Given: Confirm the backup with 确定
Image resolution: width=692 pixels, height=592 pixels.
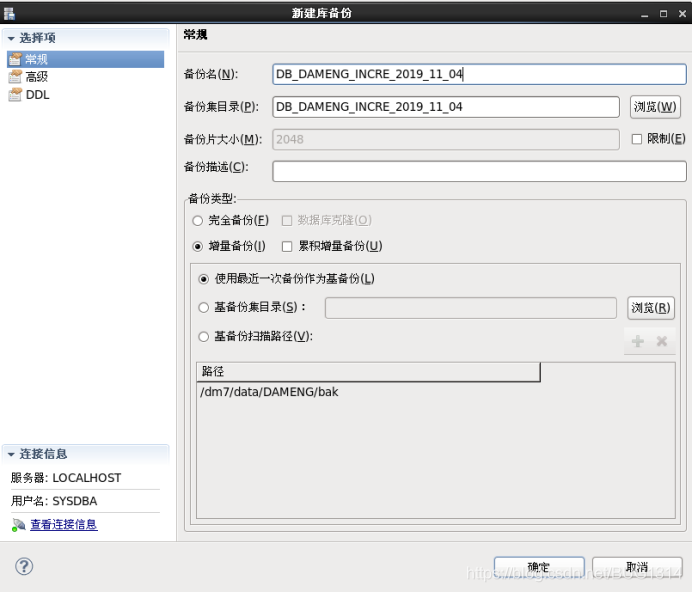Looking at the screenshot, I should coord(539,567).
